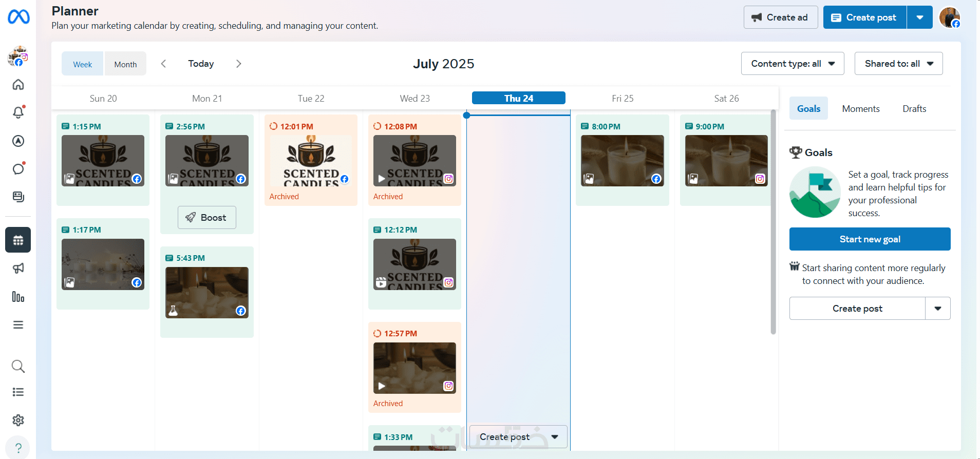Click the Goals trophy icon
Screen dimensions: 980x459
[796, 152]
